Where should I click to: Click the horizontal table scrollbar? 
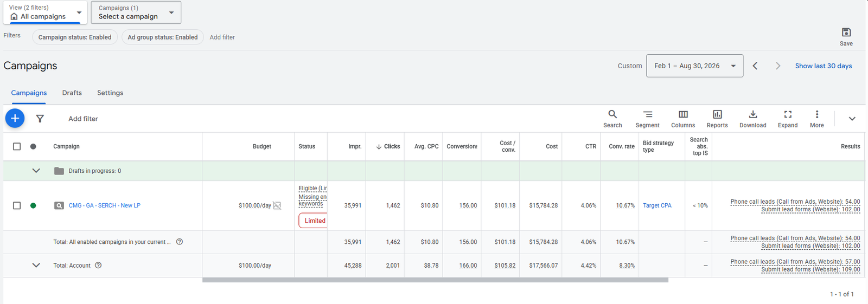435,280
